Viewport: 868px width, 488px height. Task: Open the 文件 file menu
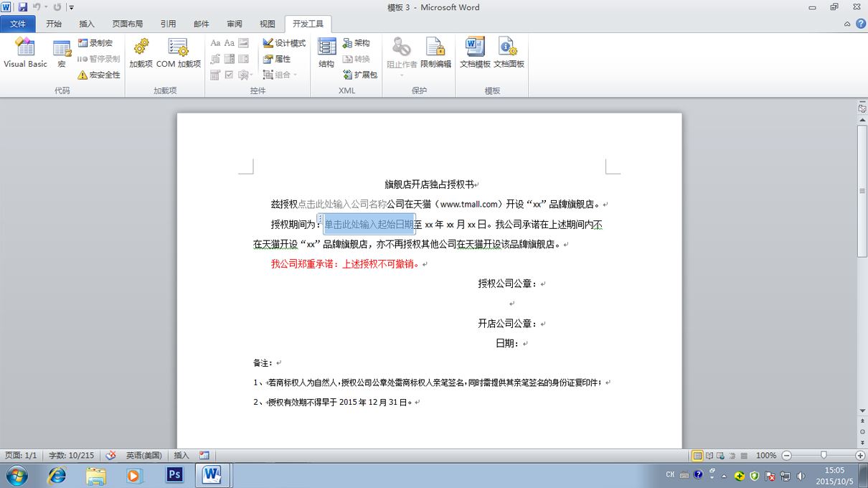(x=18, y=24)
